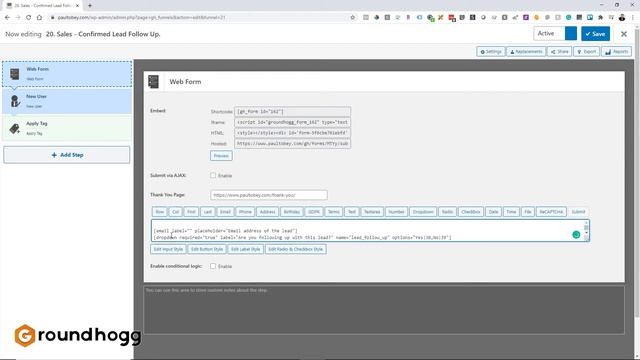This screenshot has width=640, height=360.
Task: Insert a Birthday field
Action: click(x=291, y=212)
